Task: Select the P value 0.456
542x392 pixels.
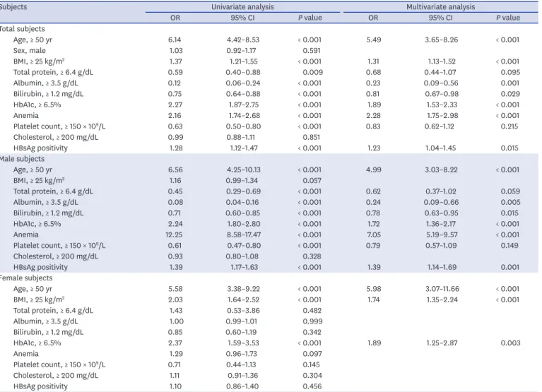Action: (312, 386)
